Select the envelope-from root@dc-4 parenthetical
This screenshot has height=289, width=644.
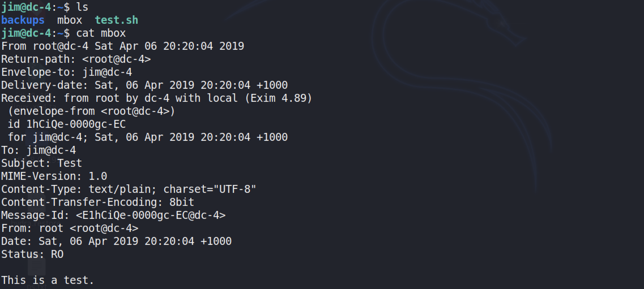91,111
